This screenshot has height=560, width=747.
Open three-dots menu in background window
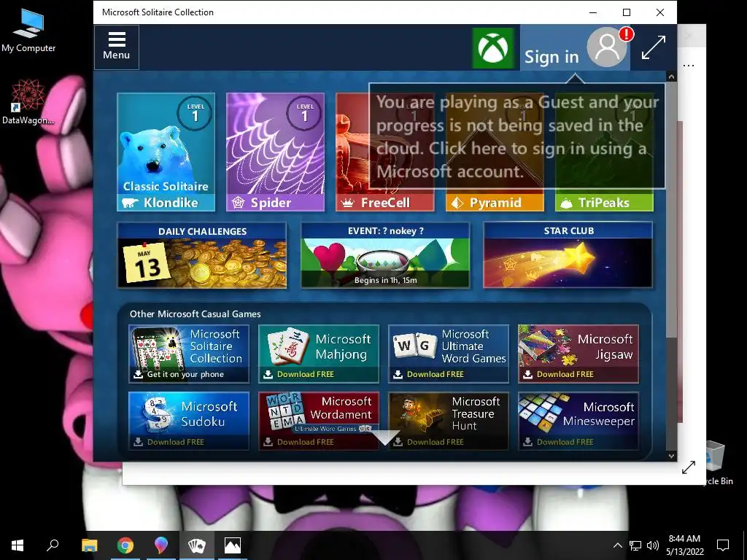tap(689, 65)
